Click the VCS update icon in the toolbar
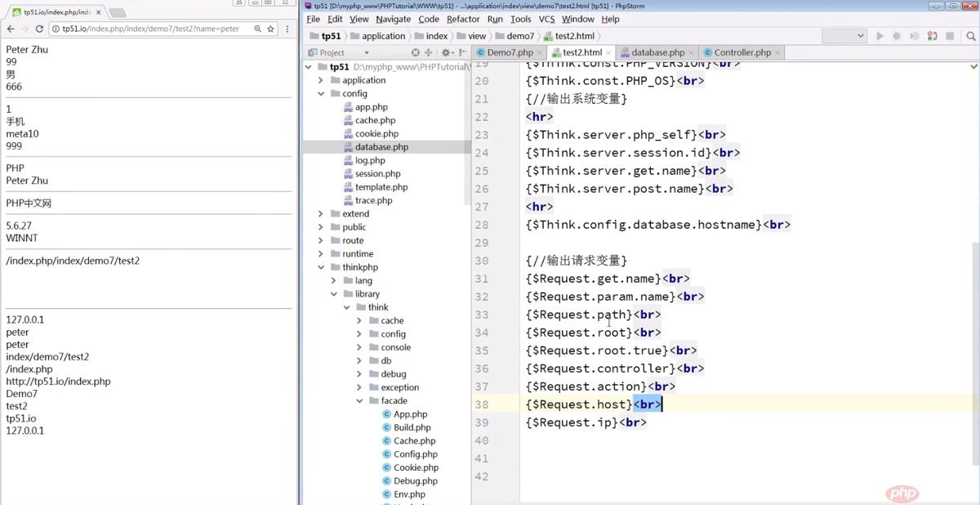Screen dimensions: 980x505 pyautogui.click(x=933, y=35)
